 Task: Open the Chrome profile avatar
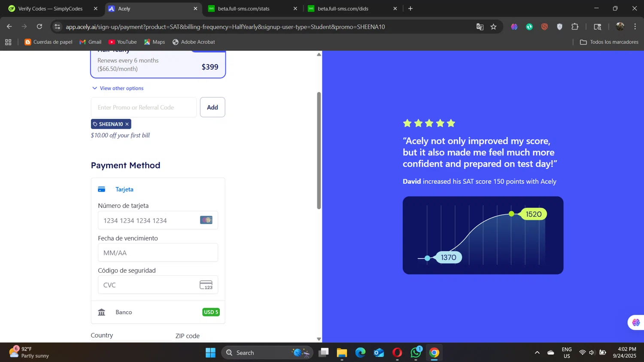[x=620, y=27]
